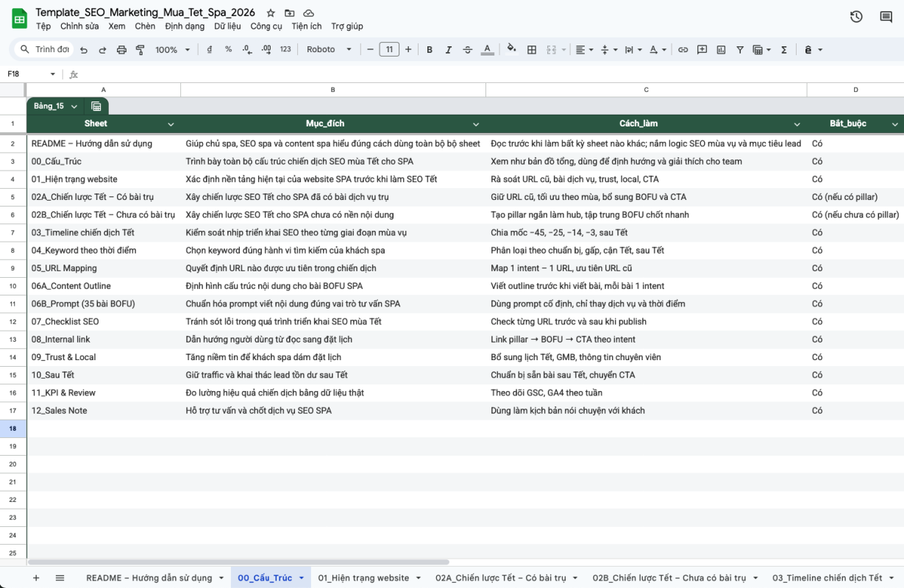Image resolution: width=904 pixels, height=588 pixels.
Task: Open filter views dropdown
Action: click(761, 49)
